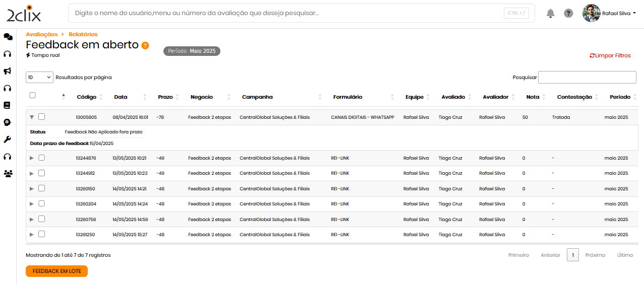This screenshot has height=285, width=644.
Task: Open the results per page dropdown
Action: click(39, 78)
